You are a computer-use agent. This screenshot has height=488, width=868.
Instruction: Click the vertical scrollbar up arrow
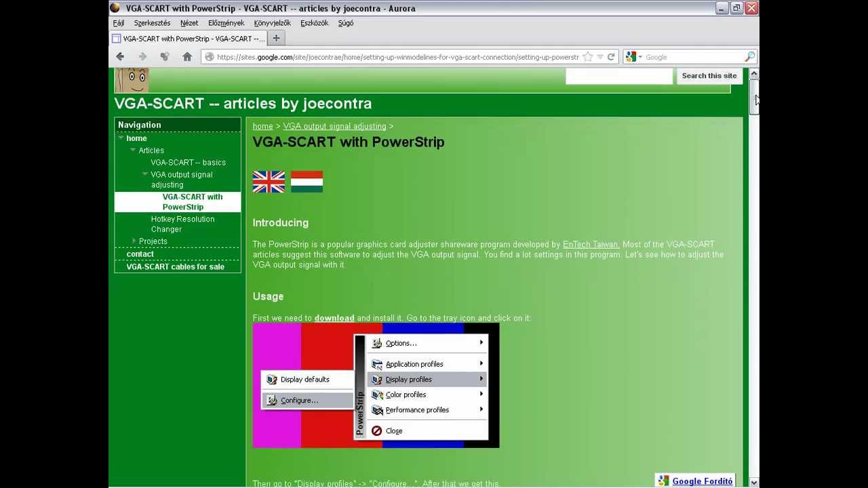tap(753, 74)
